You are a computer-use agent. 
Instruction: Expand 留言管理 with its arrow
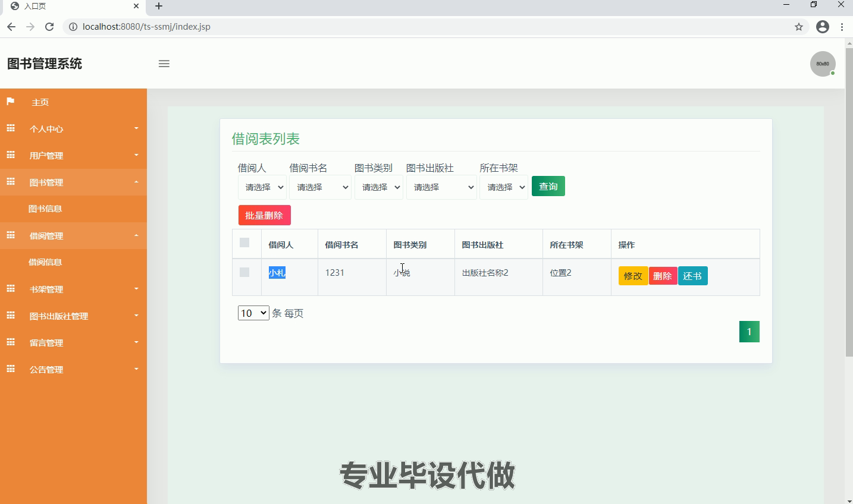[136, 342]
